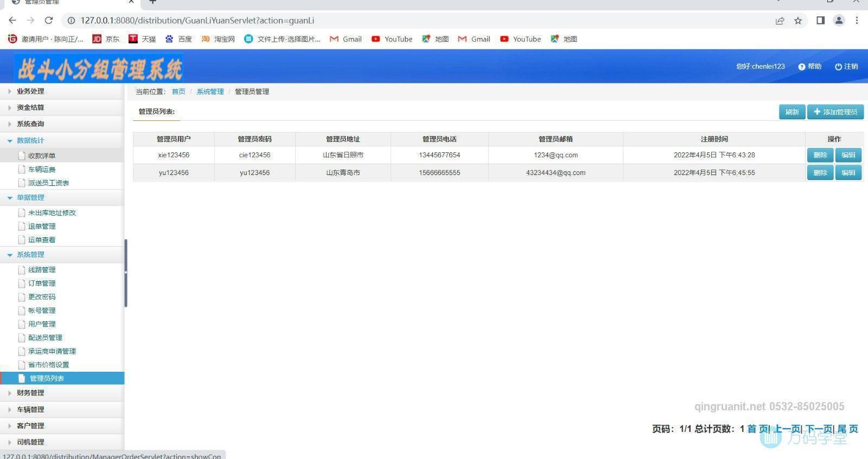
Task: Open the 淘宝网 bookmark
Action: click(x=218, y=39)
